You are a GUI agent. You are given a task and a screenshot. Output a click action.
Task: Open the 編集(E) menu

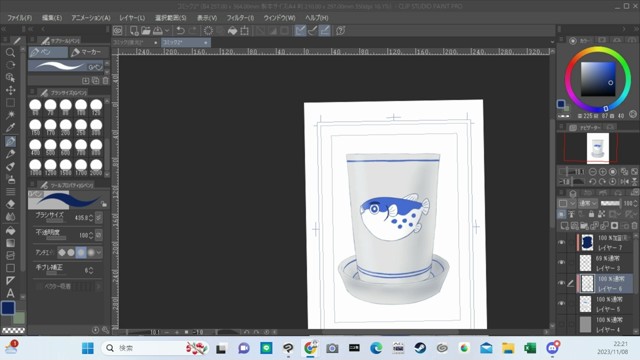52,18
